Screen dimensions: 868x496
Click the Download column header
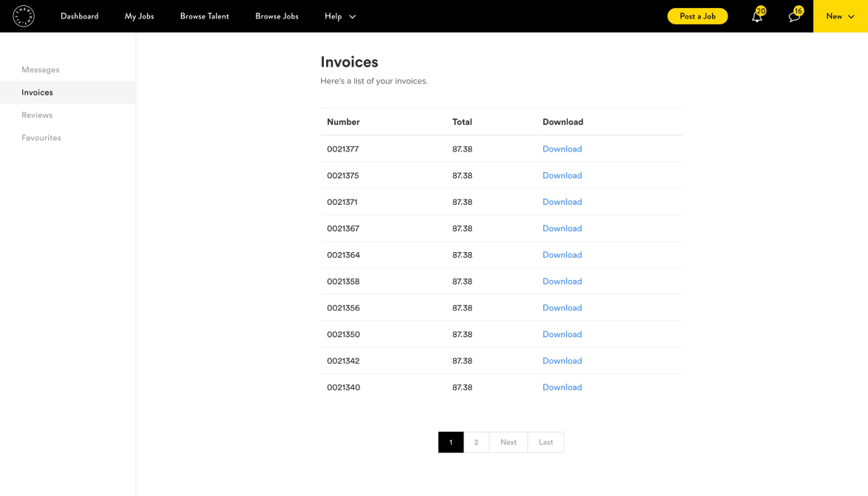(x=563, y=122)
